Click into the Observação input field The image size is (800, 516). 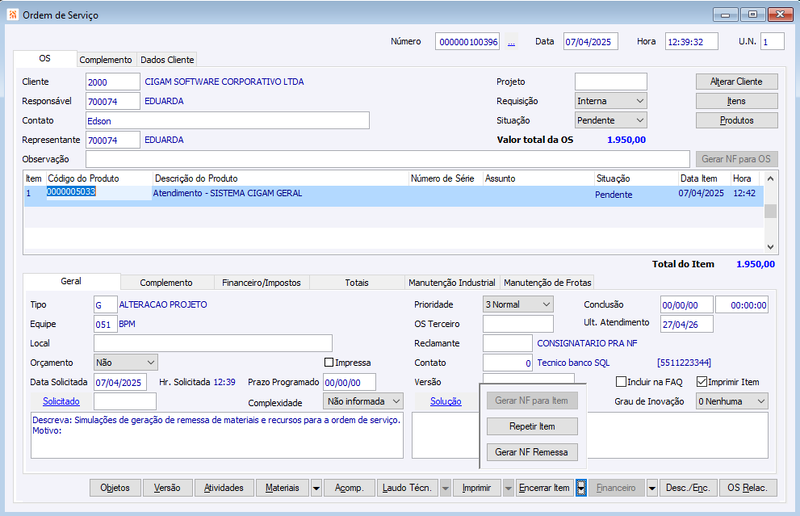pos(388,159)
